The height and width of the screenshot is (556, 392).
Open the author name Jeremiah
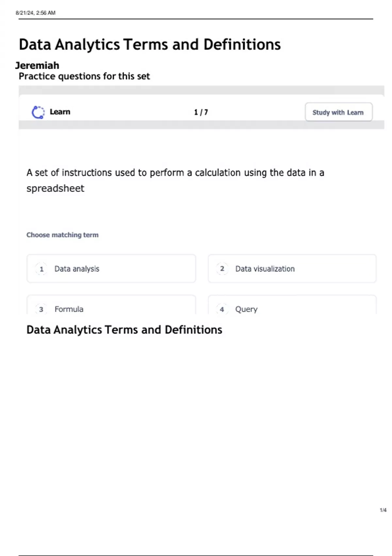tap(37, 65)
